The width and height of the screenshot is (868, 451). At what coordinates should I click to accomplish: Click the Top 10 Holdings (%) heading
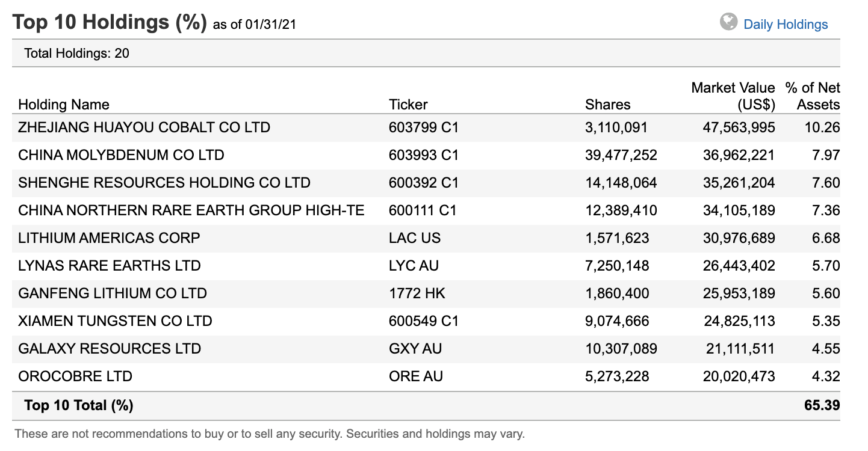coord(110,22)
